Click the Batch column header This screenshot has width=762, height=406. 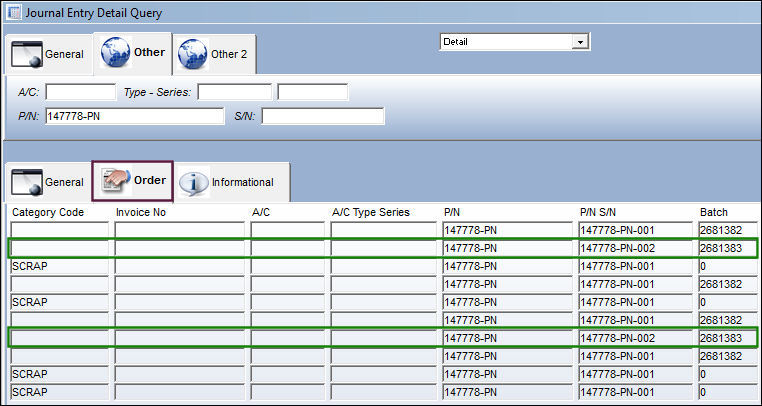pyautogui.click(x=713, y=212)
